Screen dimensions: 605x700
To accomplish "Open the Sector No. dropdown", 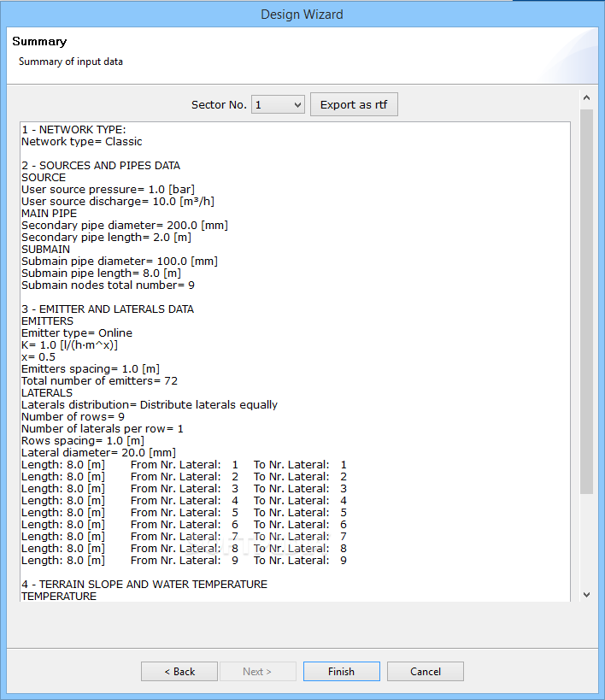I will click(278, 105).
